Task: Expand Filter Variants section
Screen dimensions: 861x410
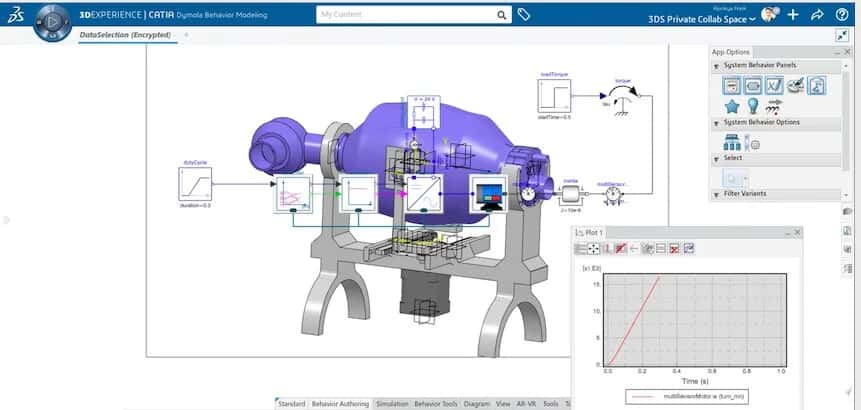Action: 716,194
